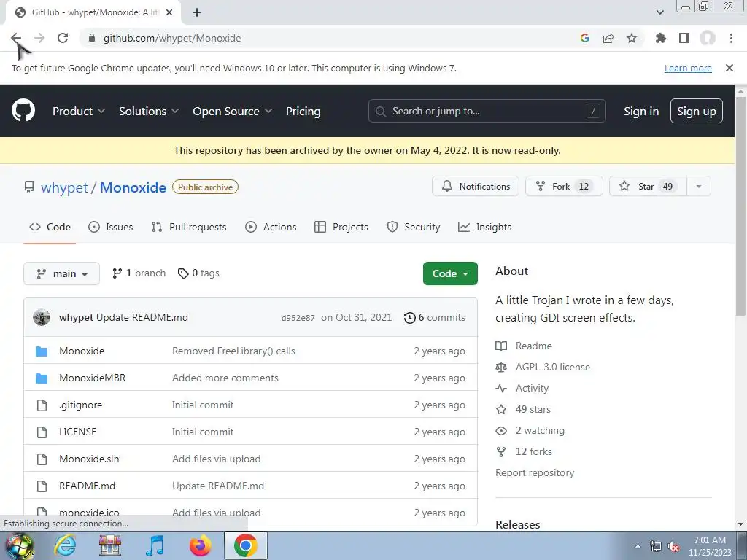The width and height of the screenshot is (747, 560).
Task: Launch Firefox from the taskbar
Action: pyautogui.click(x=200, y=545)
